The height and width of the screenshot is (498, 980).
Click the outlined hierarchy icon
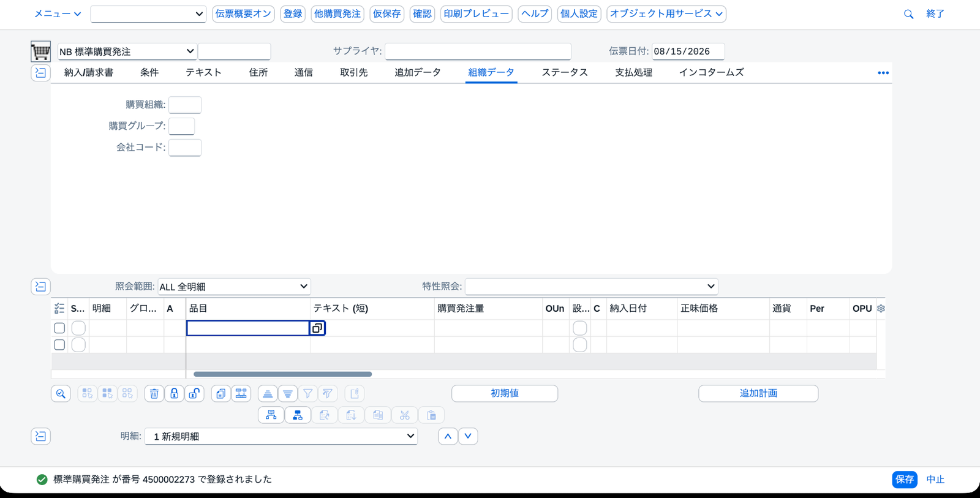tap(271, 415)
